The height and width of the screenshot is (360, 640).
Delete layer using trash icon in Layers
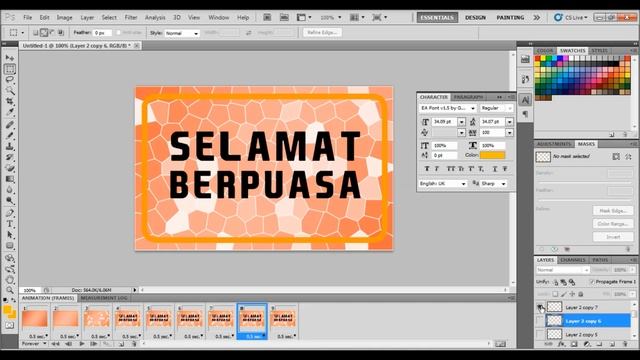click(x=624, y=344)
